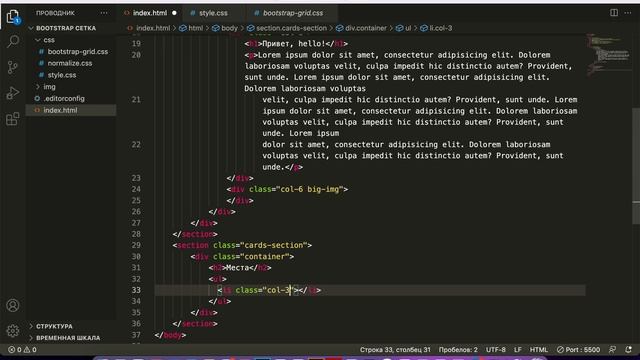
Task: Click ul in the breadcrumb
Action: click(408, 28)
